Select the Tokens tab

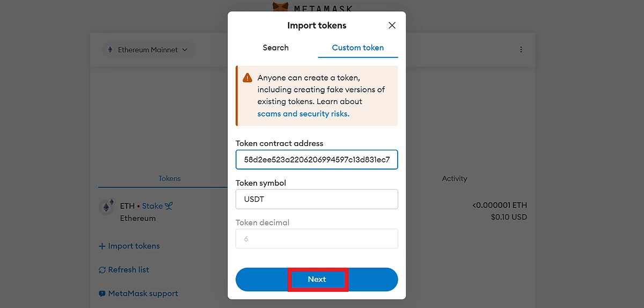(x=169, y=179)
